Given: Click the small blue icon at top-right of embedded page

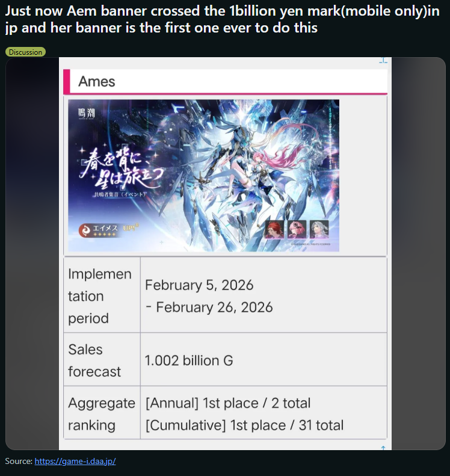Looking at the screenshot, I should pos(383,60).
